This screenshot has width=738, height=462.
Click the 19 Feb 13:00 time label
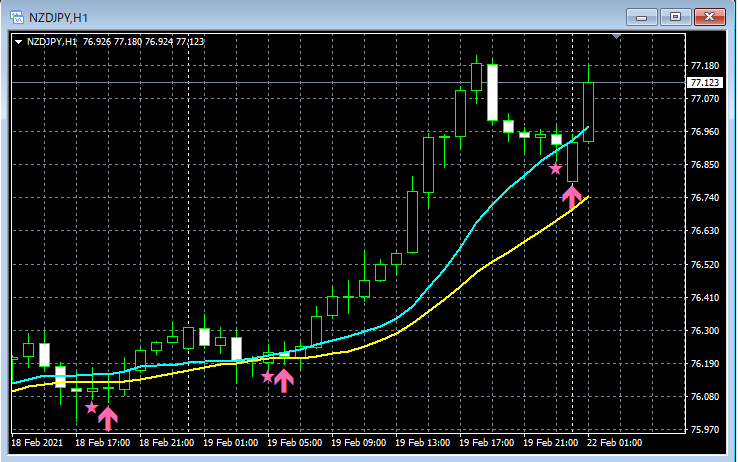pyautogui.click(x=423, y=443)
